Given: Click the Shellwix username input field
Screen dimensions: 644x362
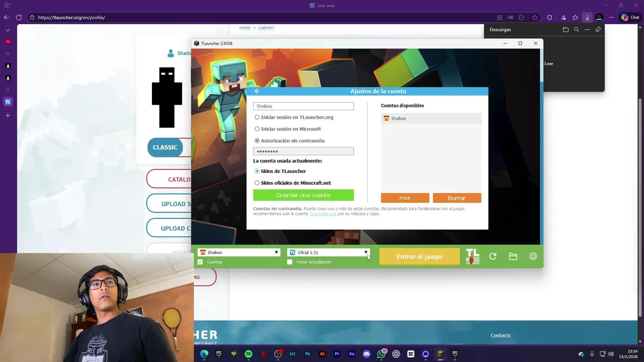Looking at the screenshot, I should (303, 106).
